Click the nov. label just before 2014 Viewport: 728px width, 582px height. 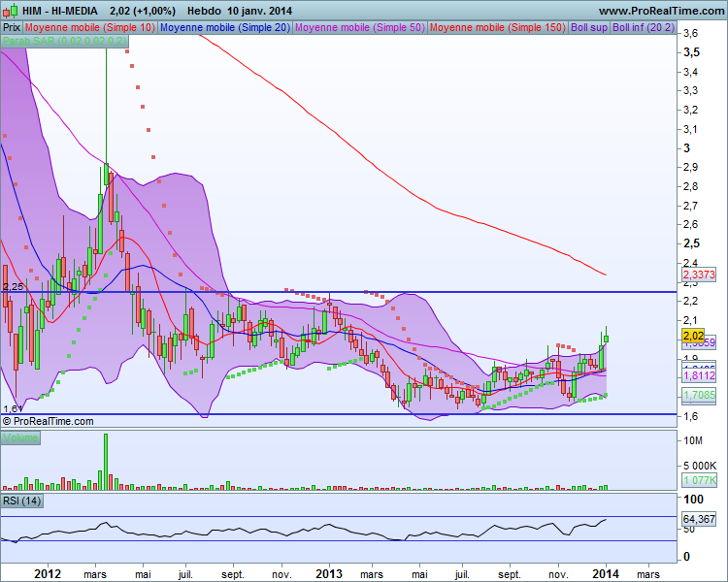[558, 574]
